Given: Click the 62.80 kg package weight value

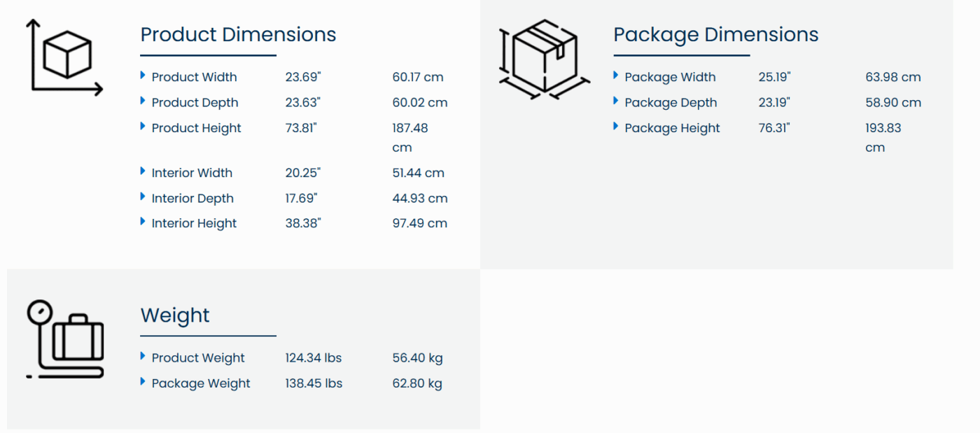Looking at the screenshot, I should pos(417,383).
